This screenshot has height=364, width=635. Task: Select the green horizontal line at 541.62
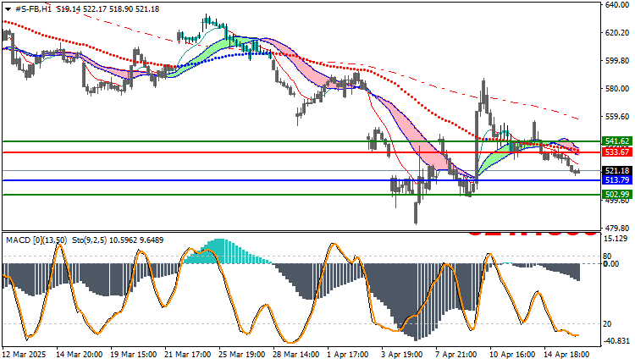[x=301, y=141]
